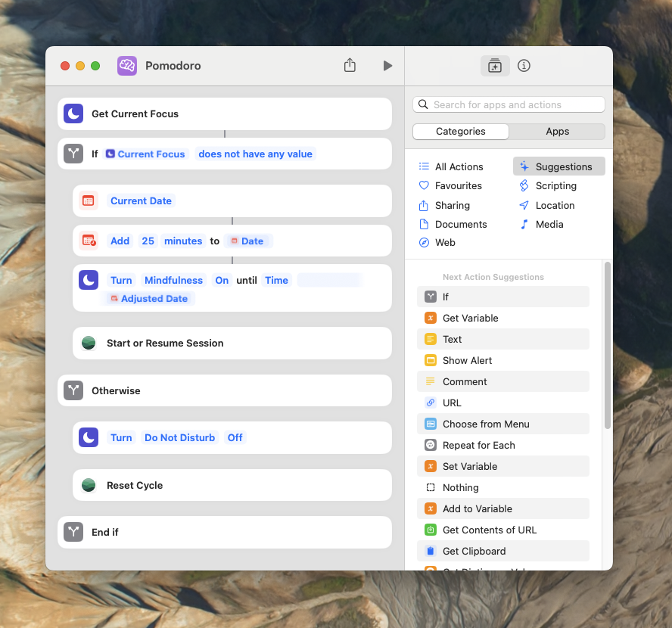
Task: Toggle Do Not Disturb Off parameter
Action: (235, 437)
